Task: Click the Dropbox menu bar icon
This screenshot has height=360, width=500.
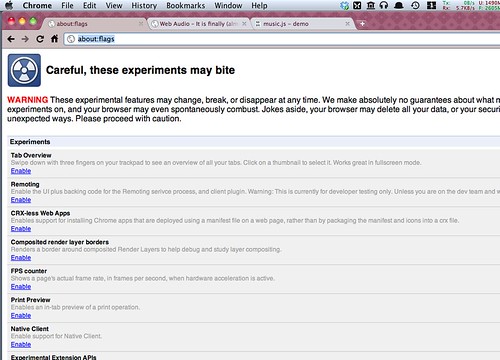Action: point(344,5)
